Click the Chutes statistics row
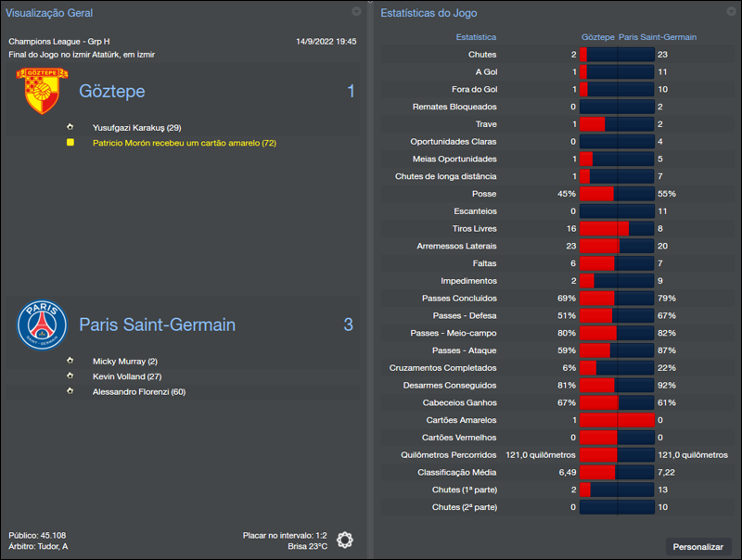Image resolution: width=742 pixels, height=560 pixels. click(x=556, y=54)
